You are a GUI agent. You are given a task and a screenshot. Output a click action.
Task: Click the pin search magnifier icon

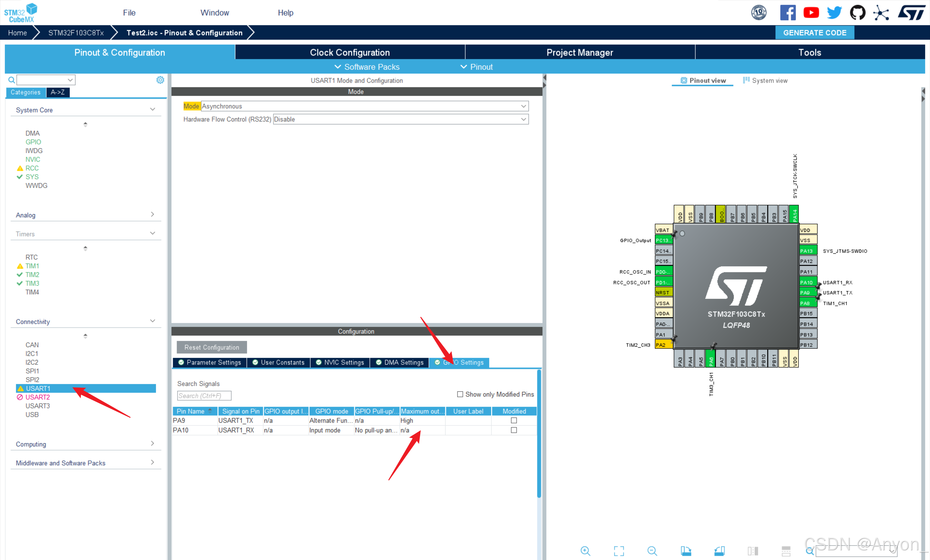810,551
